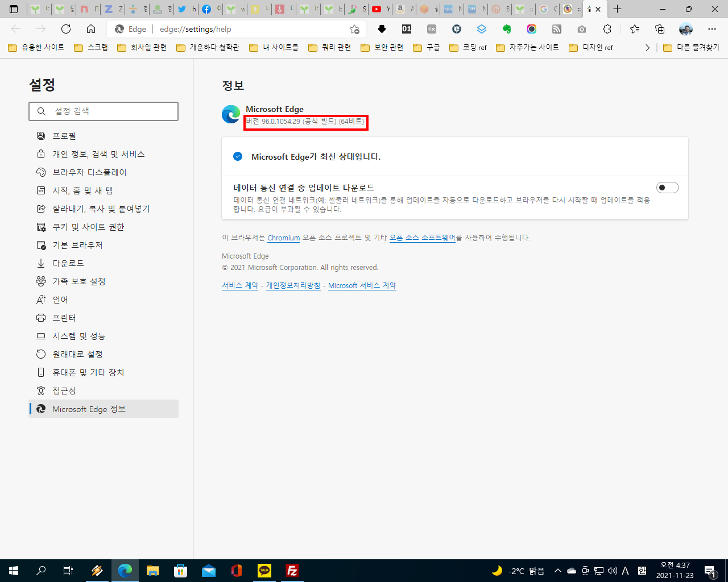
Task: Open the 오픈 소스 소프트웨어 link
Action: [423, 238]
